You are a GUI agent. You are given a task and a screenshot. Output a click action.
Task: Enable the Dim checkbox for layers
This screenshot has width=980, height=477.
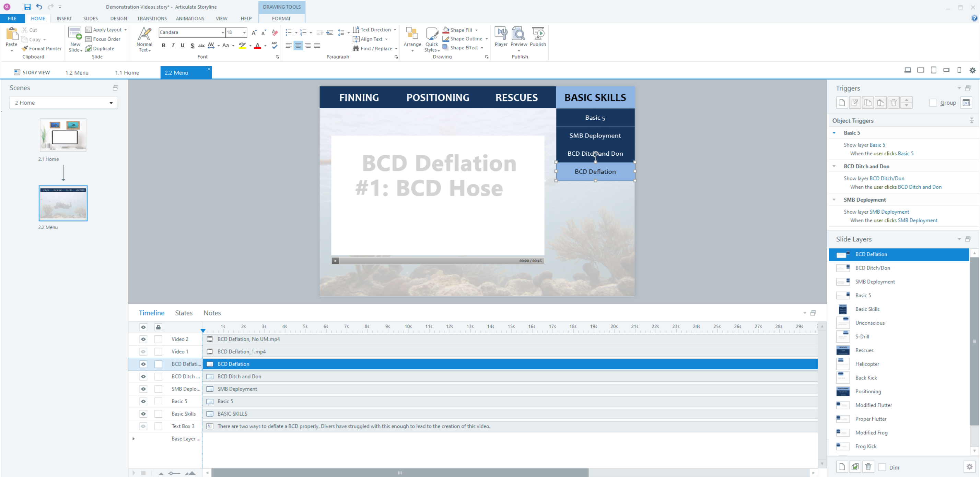882,467
